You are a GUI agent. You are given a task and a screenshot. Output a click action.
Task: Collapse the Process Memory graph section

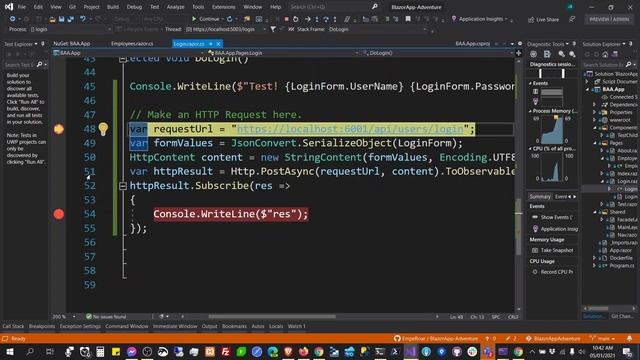pyautogui.click(x=530, y=111)
